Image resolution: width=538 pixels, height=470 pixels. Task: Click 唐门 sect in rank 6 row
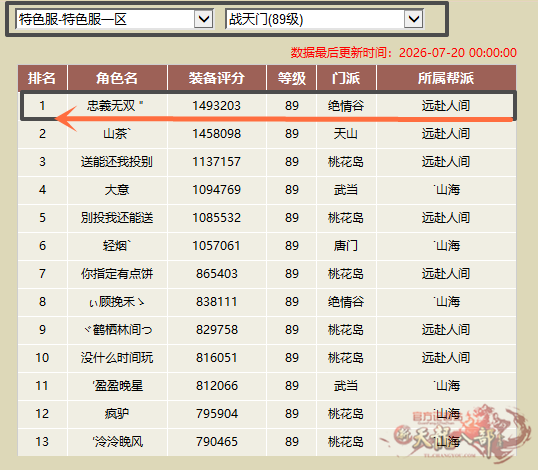point(346,246)
